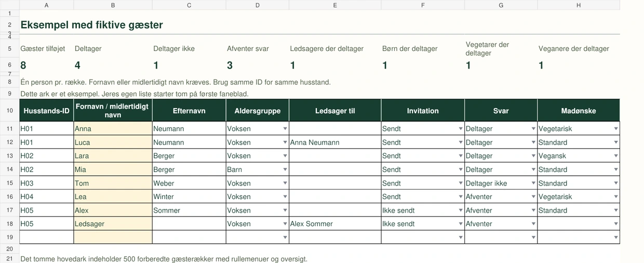This screenshot has width=644, height=263.
Task: Click the 'Madønske' table header cell
Action: point(579,111)
